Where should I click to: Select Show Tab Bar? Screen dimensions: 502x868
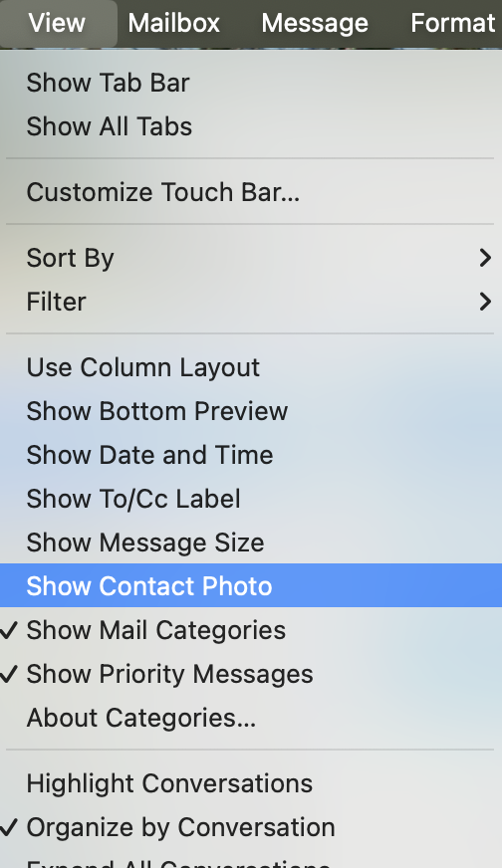[251, 83]
